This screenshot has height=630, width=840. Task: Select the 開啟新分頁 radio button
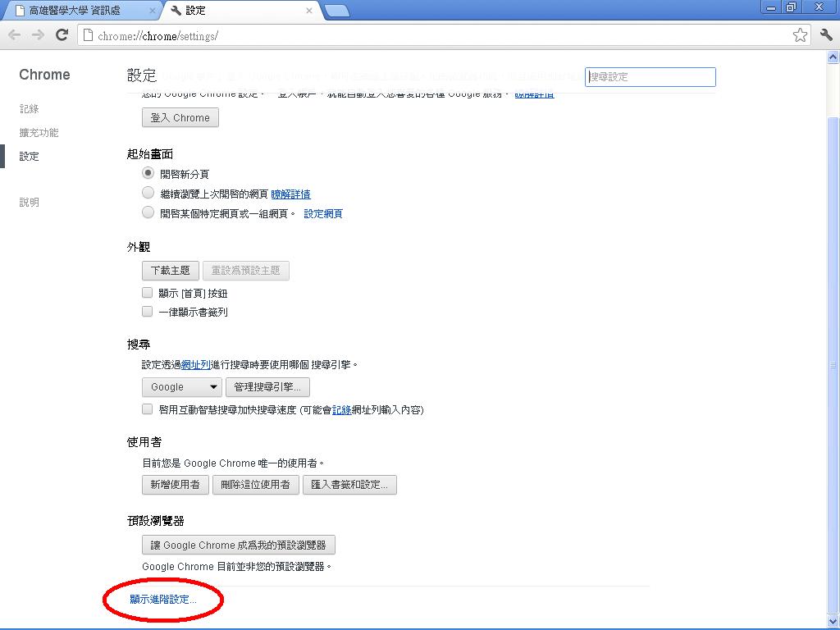coord(148,173)
